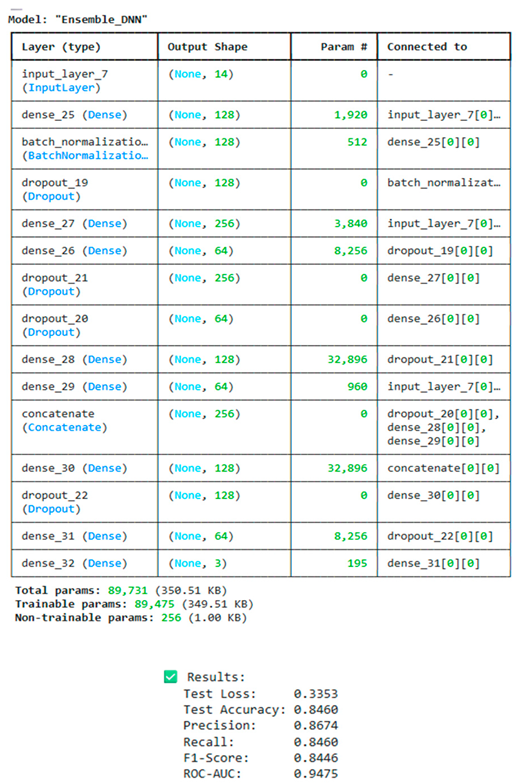Click the F1-Score value 0.8446
Viewport: 518px width, 784px height.
click(x=316, y=758)
